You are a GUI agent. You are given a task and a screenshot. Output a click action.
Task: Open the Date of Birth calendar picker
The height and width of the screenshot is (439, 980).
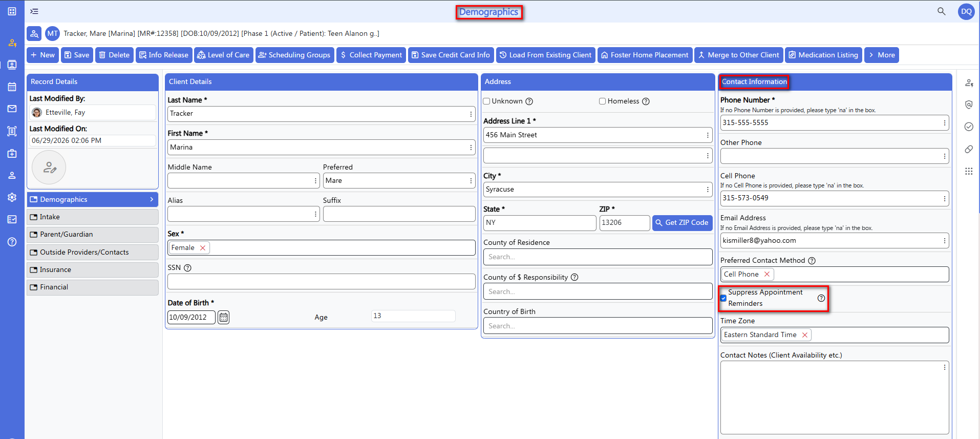[x=224, y=317]
